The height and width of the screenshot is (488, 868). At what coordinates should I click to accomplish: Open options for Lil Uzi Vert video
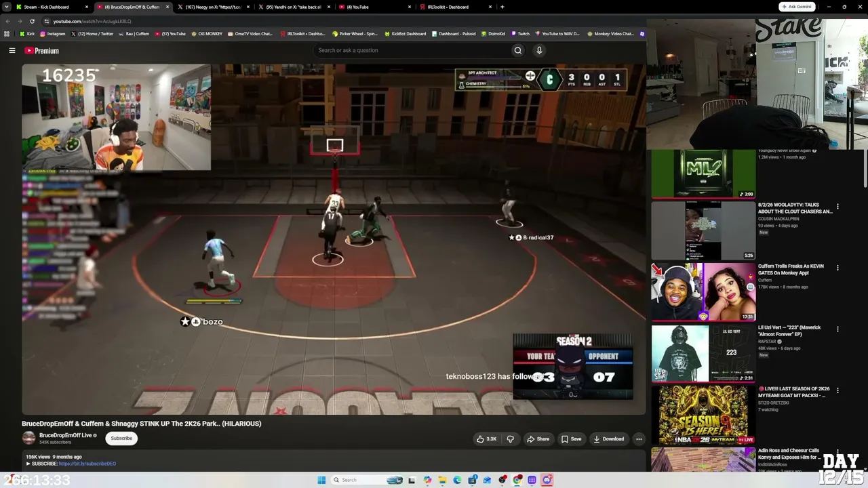click(x=837, y=329)
